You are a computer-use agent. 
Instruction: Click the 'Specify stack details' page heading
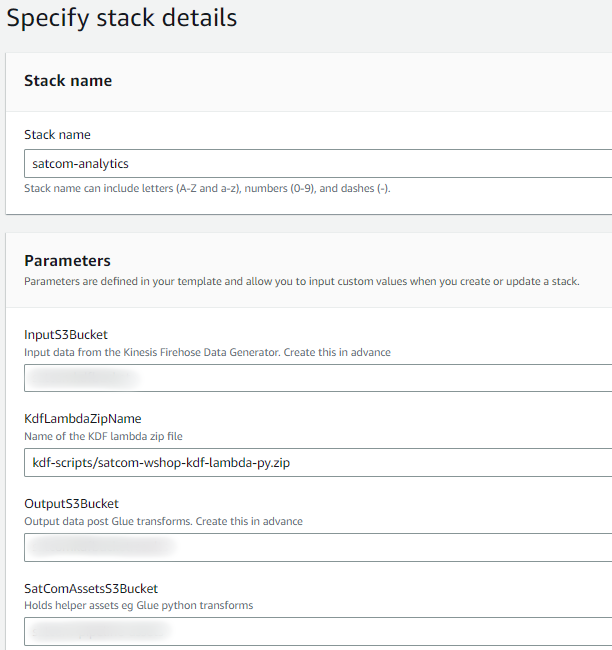[x=122, y=17]
